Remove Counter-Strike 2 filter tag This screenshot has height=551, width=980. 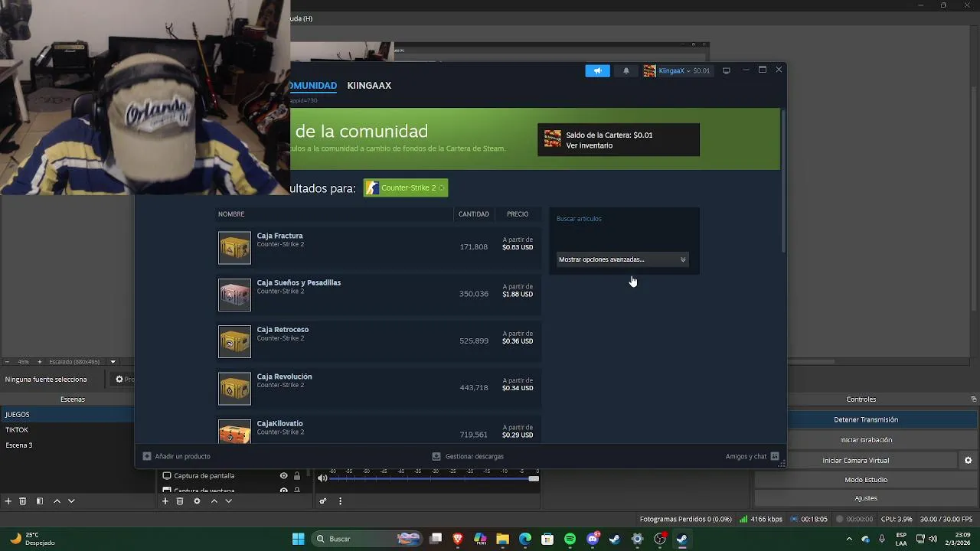442,188
